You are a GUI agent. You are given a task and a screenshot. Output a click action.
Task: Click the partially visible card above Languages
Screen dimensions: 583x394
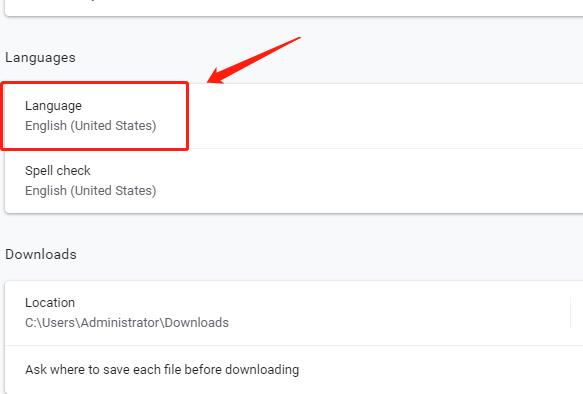click(294, 7)
